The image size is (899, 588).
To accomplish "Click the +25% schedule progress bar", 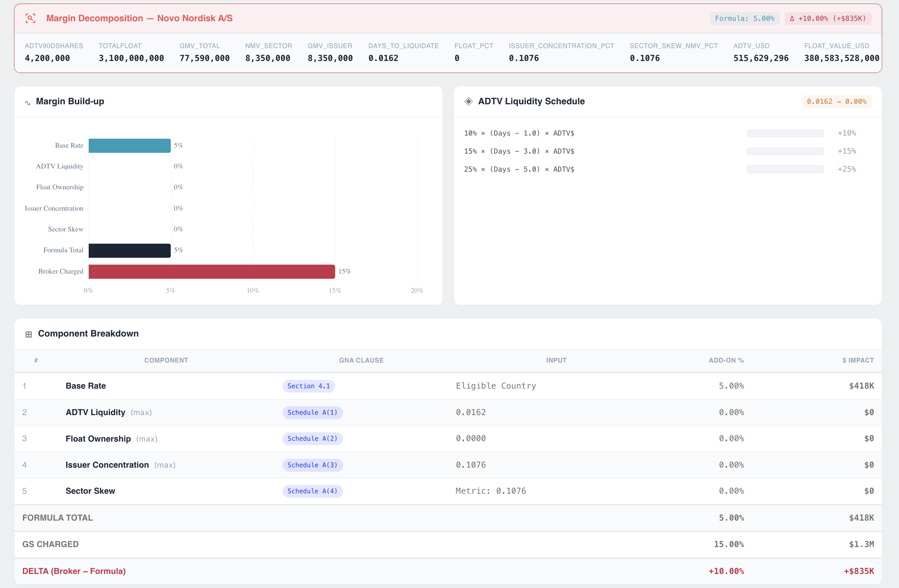I will point(785,169).
